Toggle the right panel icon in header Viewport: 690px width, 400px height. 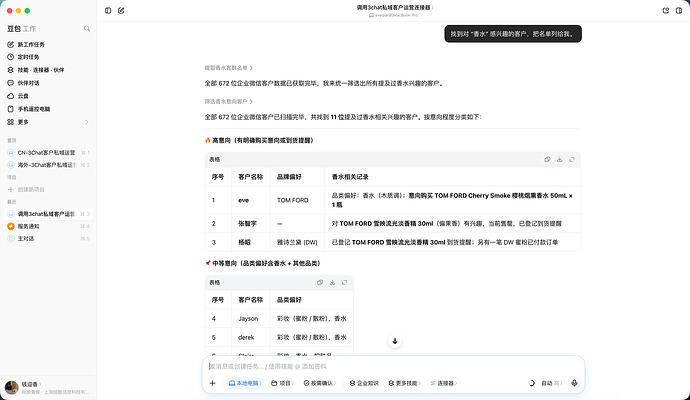pos(679,11)
